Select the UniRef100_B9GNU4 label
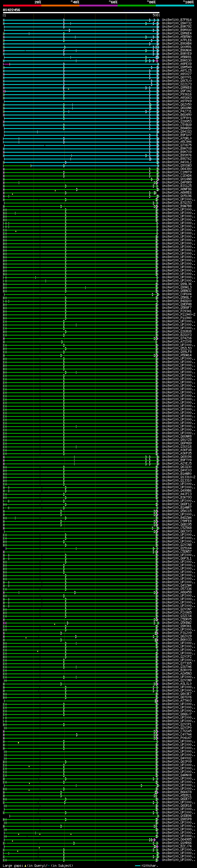Image resolution: width=197 pixels, height=868 pixels. (176, 50)
